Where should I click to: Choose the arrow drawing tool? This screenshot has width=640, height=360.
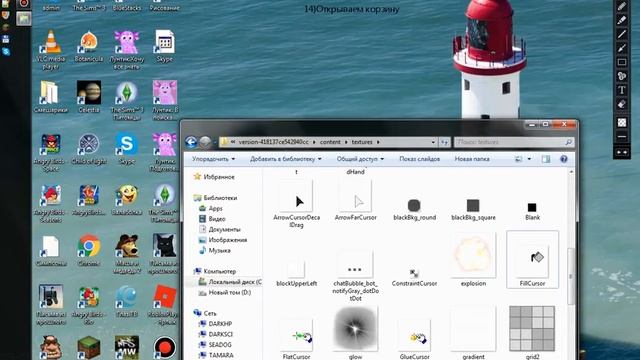coord(622,48)
